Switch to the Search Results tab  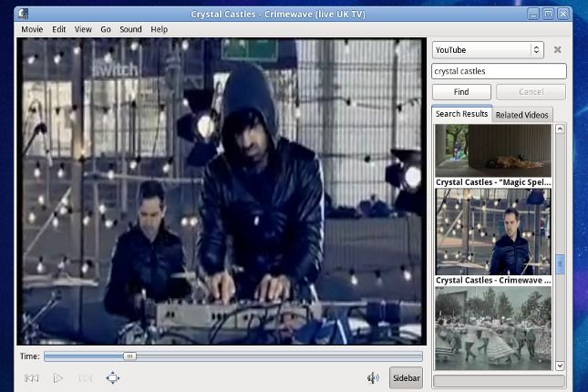(461, 114)
